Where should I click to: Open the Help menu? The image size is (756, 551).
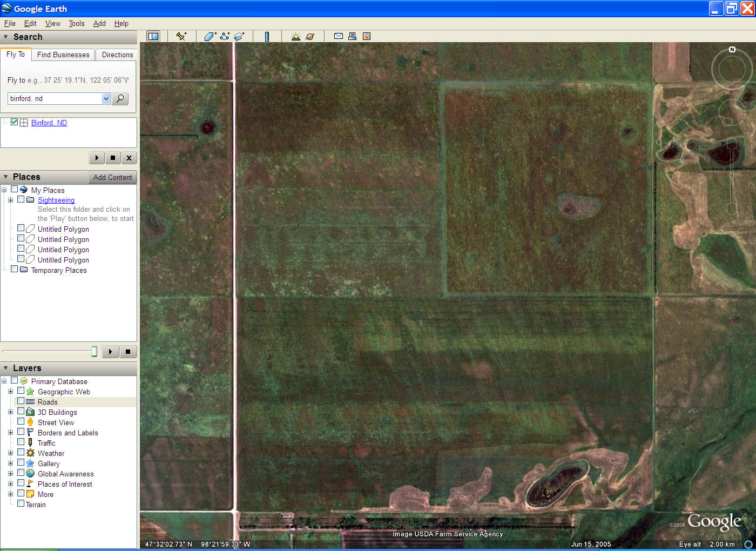(122, 23)
